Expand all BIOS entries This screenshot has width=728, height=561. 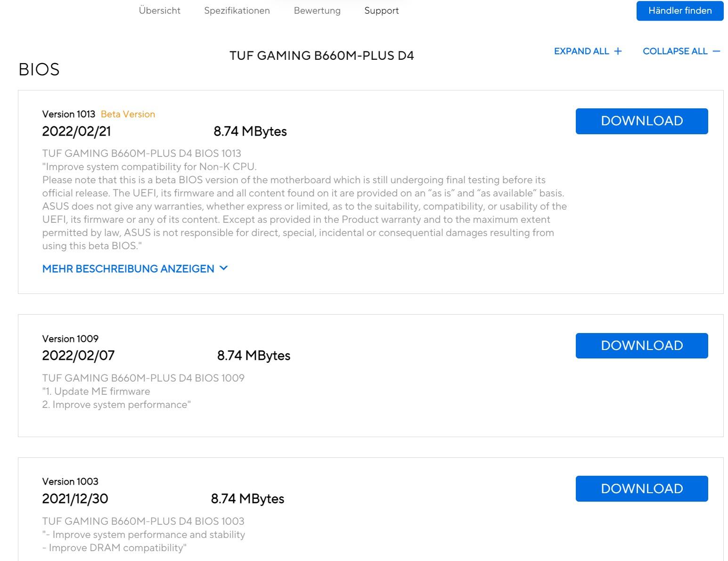pos(588,51)
